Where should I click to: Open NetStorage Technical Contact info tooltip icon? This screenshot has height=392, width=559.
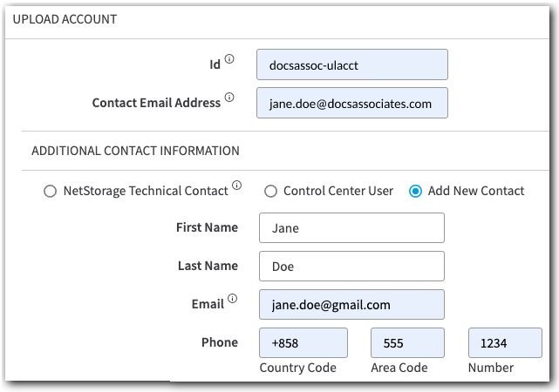click(x=237, y=186)
